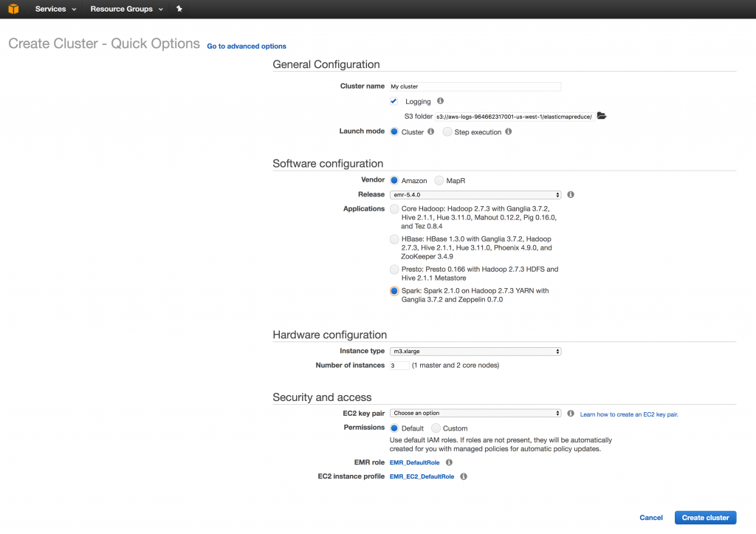This screenshot has width=756, height=534.
Task: Open the S3 folder browse icon
Action: click(602, 116)
